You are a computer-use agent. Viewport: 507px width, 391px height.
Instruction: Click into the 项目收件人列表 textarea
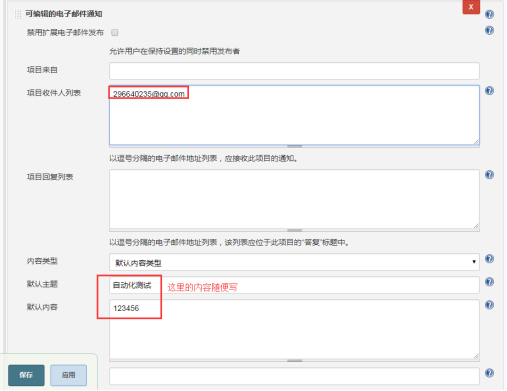click(294, 115)
